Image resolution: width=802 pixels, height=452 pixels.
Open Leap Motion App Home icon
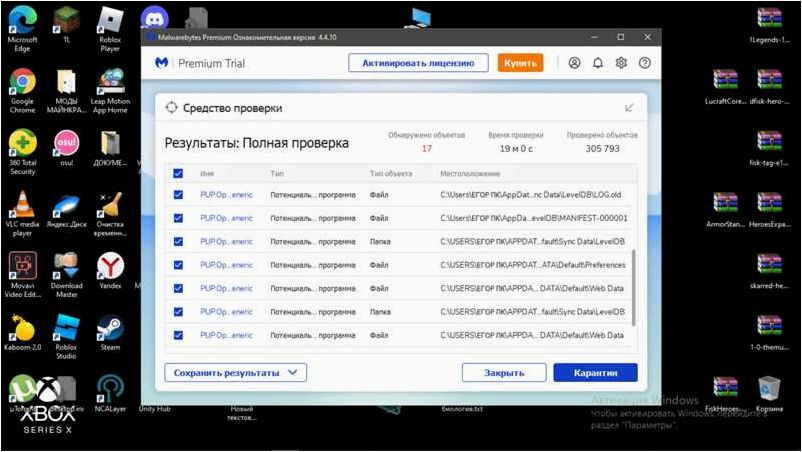pos(110,91)
